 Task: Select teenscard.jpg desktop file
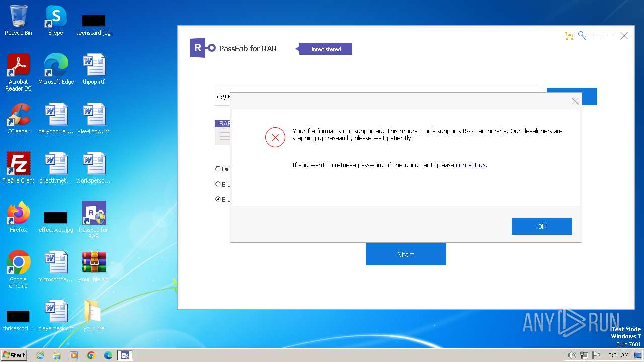coord(93,24)
